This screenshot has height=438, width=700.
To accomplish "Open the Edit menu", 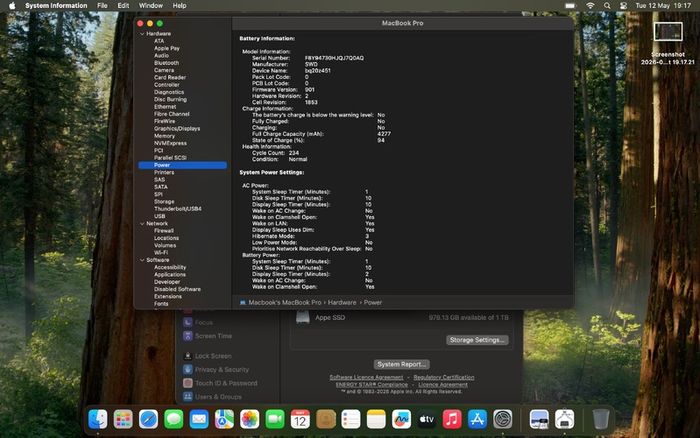I will click(123, 6).
